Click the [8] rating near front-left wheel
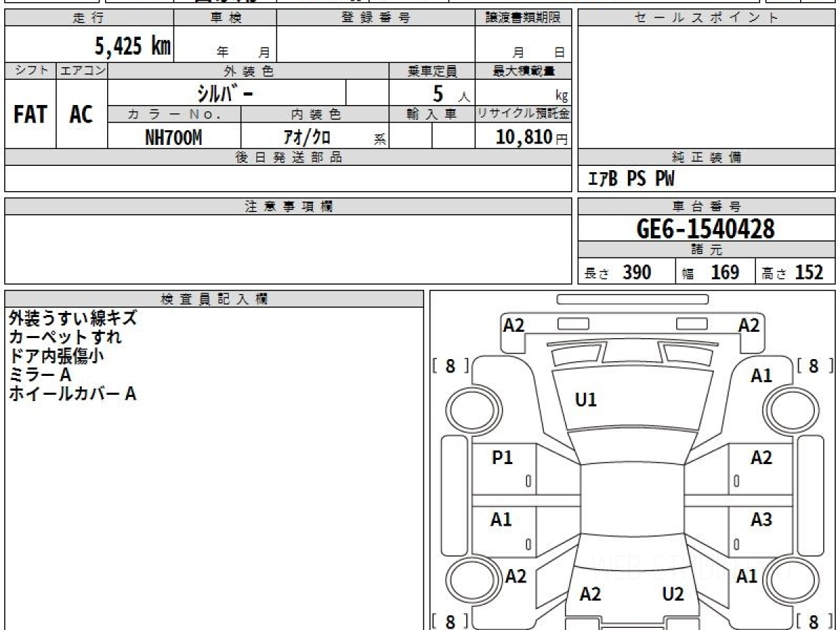 [x=450, y=365]
